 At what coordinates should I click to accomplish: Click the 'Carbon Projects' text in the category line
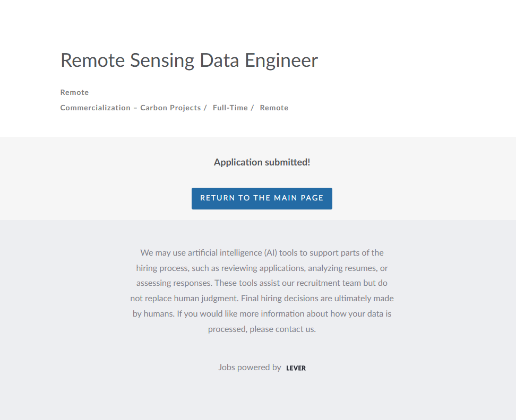(x=170, y=108)
